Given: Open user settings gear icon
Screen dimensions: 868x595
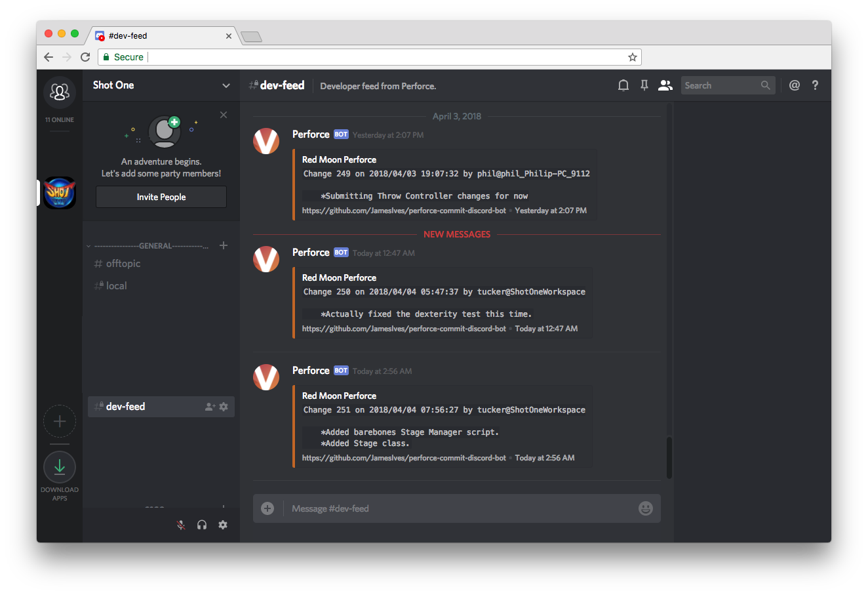Looking at the screenshot, I should 223,525.
